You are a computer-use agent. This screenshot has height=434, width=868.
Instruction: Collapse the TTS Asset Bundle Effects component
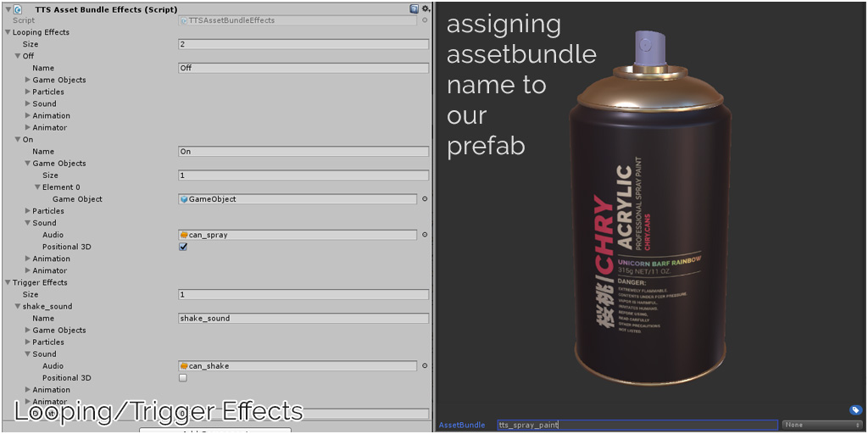(x=8, y=9)
